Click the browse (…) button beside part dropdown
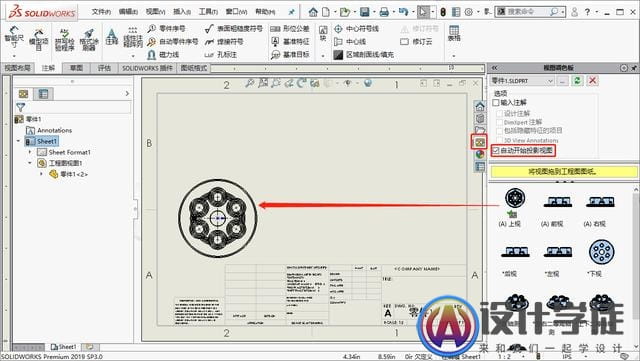This screenshot has width=640, height=361. click(562, 81)
